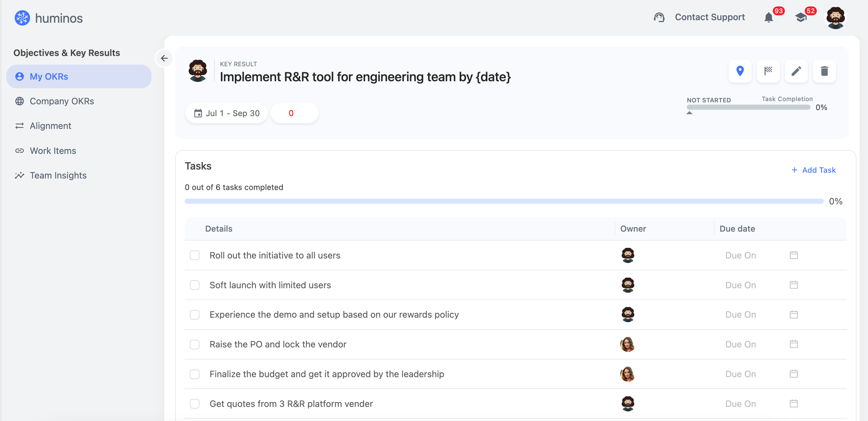
Task: Click '0 out of 6 tasks completed' text
Action: tap(234, 187)
